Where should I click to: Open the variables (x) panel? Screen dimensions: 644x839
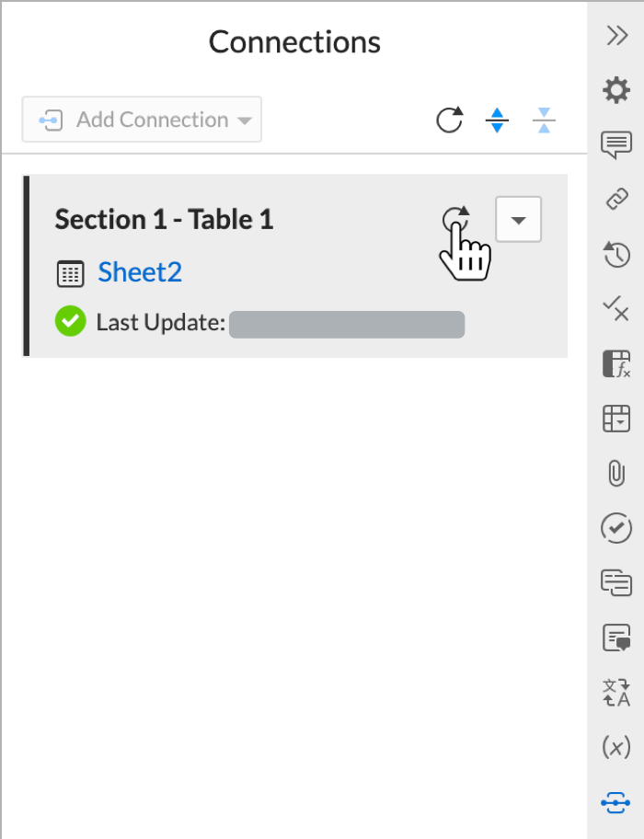(x=616, y=747)
